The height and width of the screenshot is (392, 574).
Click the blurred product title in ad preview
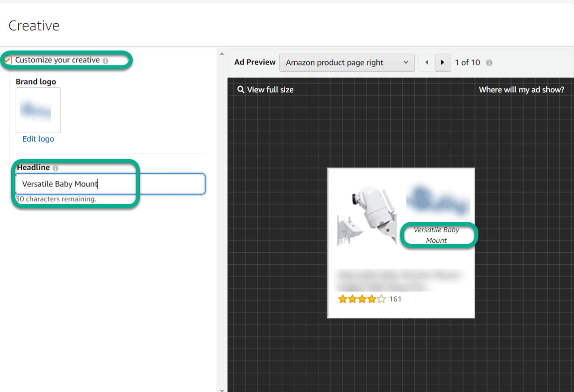click(x=400, y=280)
